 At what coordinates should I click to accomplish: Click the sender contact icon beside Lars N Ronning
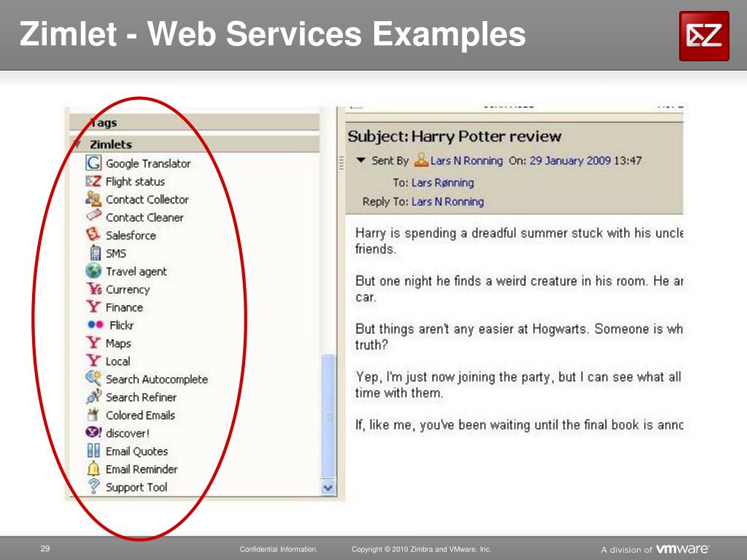click(421, 160)
